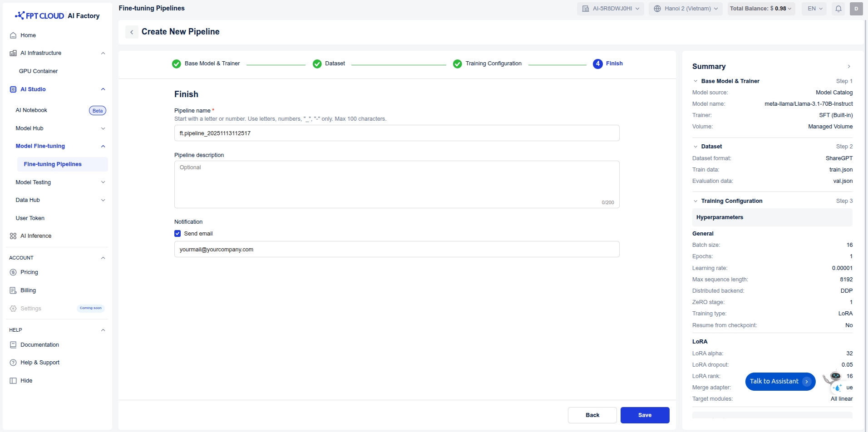Open the EN language dropdown
868x432 pixels.
(x=815, y=9)
